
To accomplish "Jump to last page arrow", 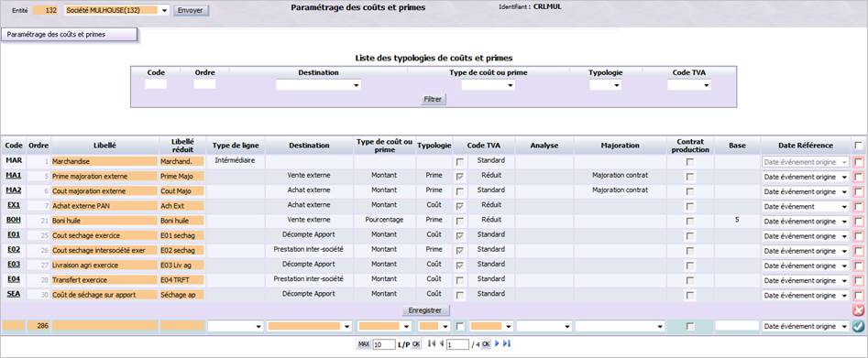I will pyautogui.click(x=507, y=344).
